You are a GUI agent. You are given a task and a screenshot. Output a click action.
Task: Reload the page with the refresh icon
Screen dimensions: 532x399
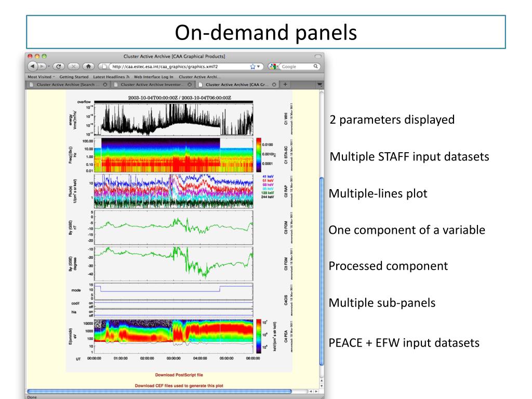58,66
